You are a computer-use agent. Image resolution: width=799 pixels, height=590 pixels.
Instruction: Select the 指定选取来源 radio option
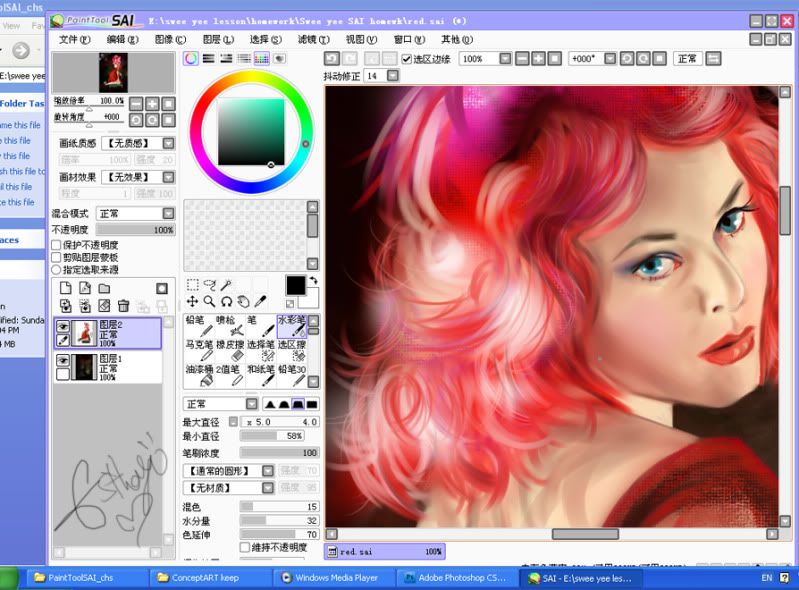[57, 270]
